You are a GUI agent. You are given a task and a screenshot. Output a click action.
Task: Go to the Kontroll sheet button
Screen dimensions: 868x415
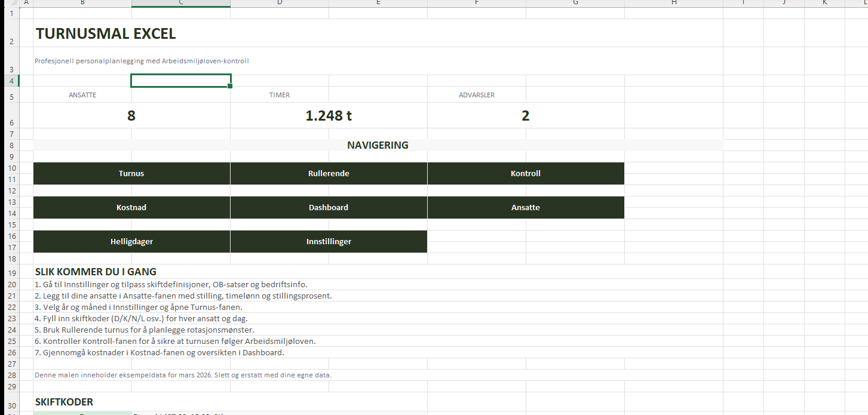tap(526, 174)
